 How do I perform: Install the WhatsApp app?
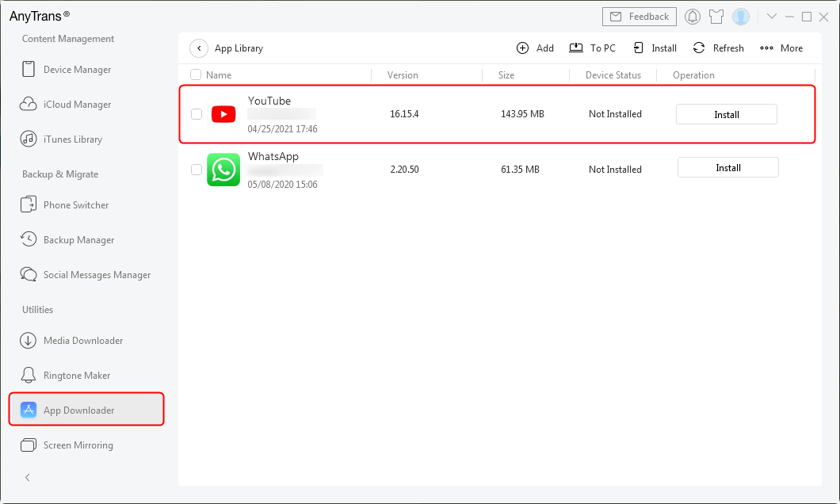(728, 168)
